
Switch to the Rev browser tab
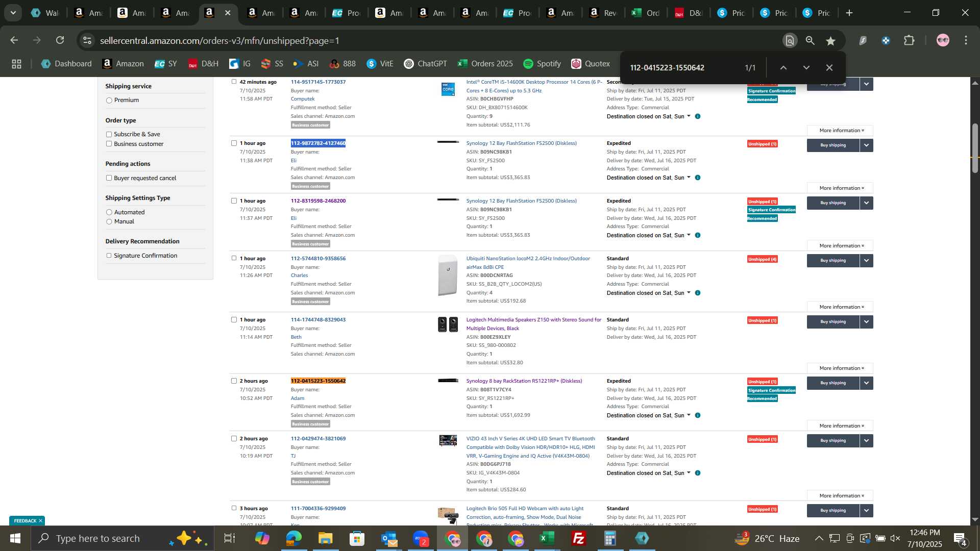tap(603, 13)
